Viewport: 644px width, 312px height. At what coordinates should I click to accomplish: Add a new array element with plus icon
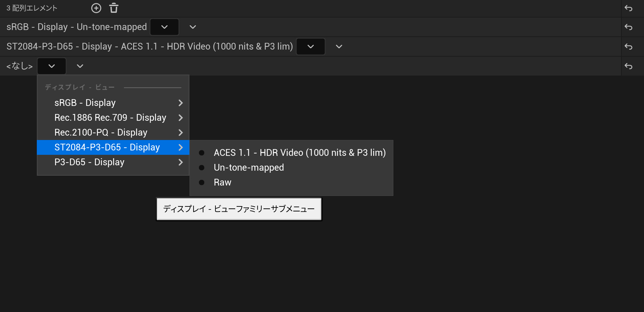click(96, 8)
